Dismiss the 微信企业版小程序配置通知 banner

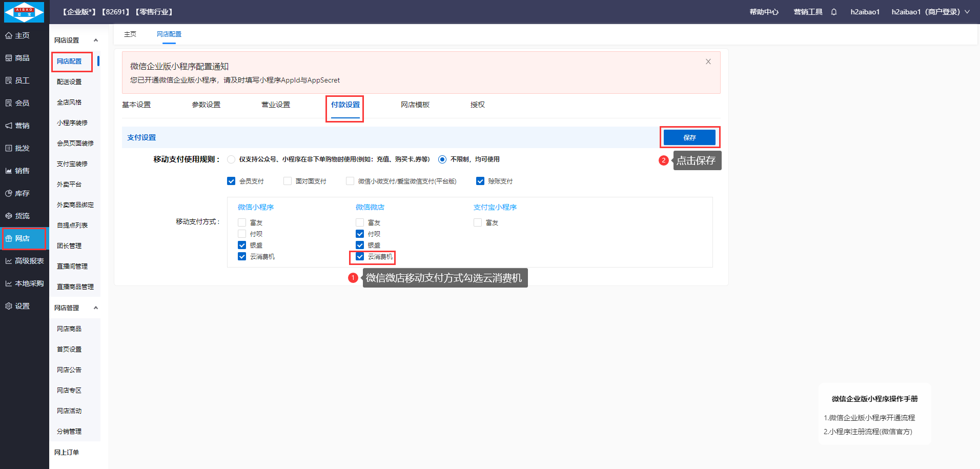coord(708,62)
